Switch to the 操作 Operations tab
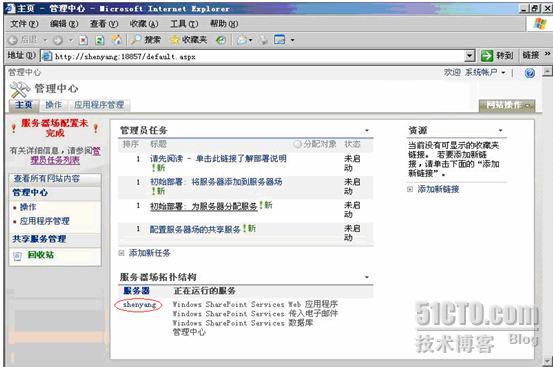Viewport: 553px width, 367px height. coord(54,105)
